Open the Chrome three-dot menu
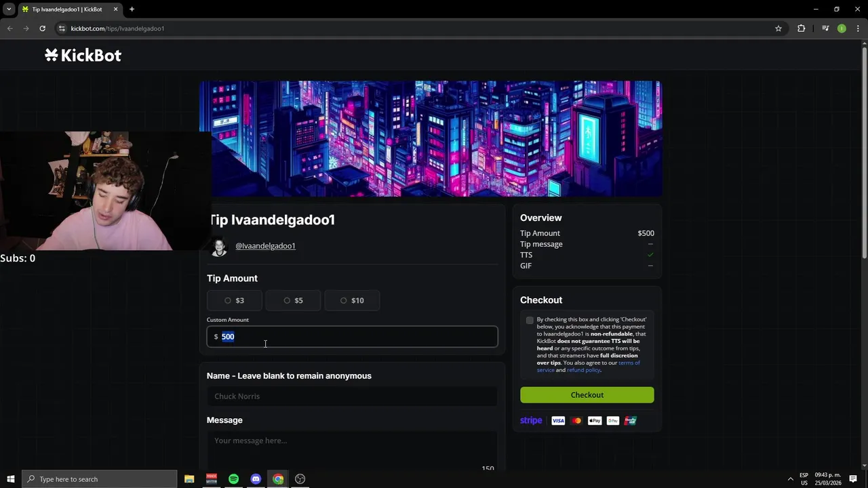The height and width of the screenshot is (488, 868). pos(858,28)
